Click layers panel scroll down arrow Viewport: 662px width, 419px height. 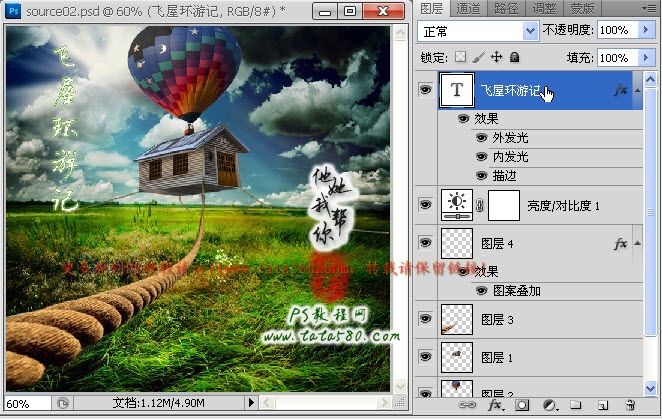pyautogui.click(x=650, y=388)
